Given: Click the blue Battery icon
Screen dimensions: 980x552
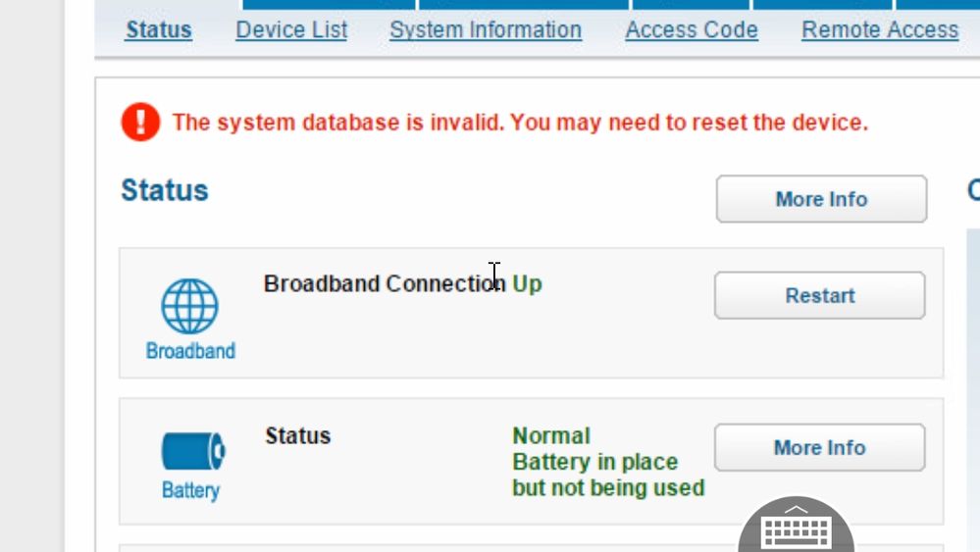Looking at the screenshot, I should (x=192, y=452).
